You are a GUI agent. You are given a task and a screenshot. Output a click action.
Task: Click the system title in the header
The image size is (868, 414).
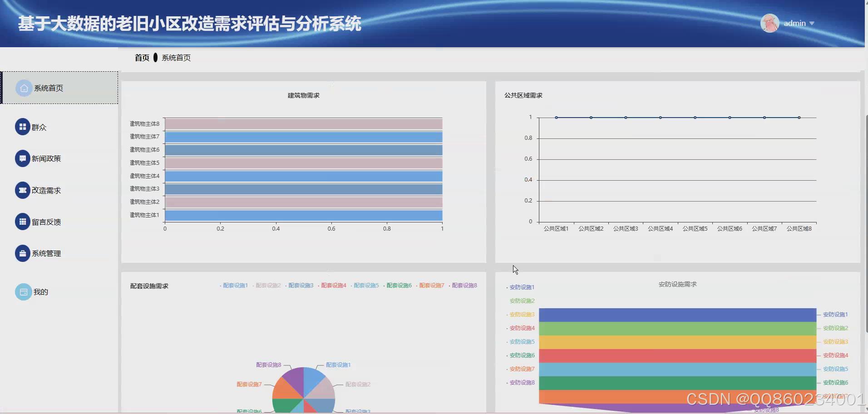pyautogui.click(x=189, y=24)
